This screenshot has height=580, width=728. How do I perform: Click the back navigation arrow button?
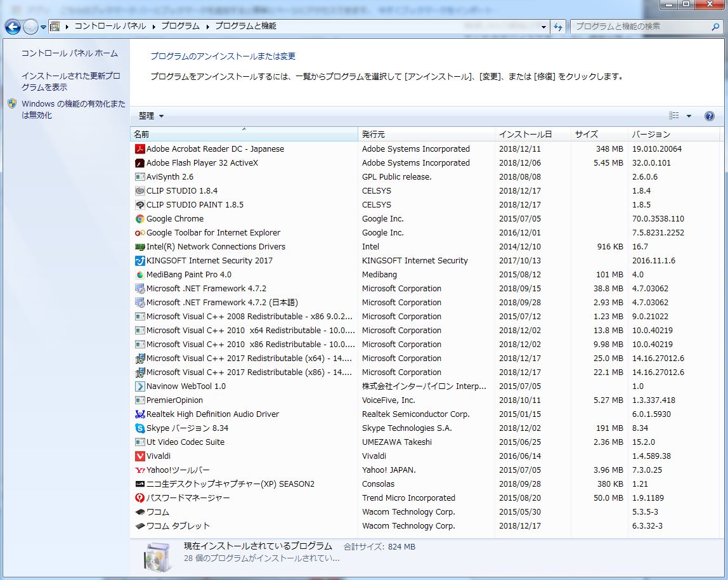[x=13, y=27]
